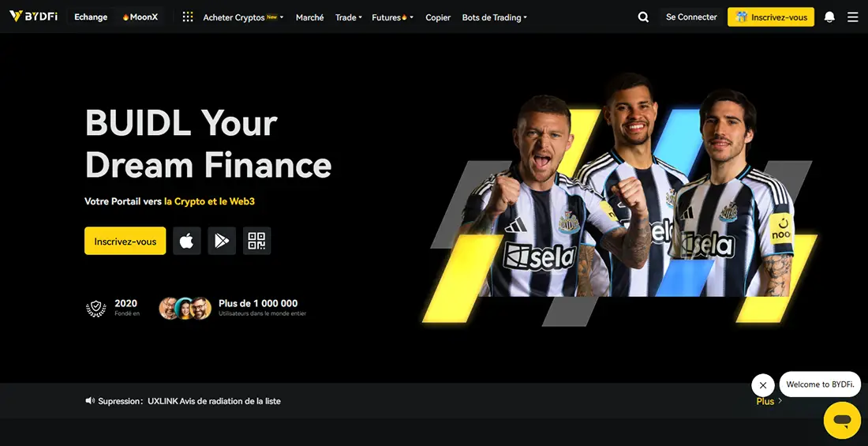Open the apps grid menu icon
This screenshot has height=446, width=868.
point(188,17)
